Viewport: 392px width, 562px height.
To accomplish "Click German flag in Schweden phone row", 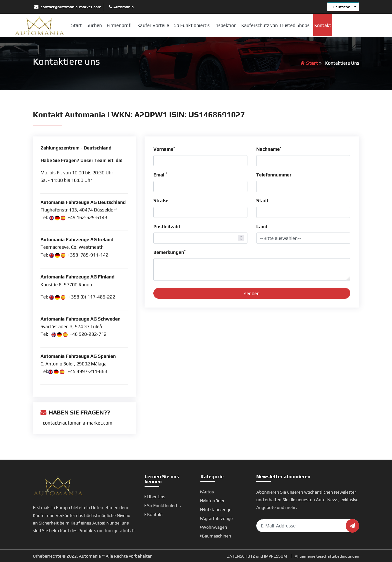I will (x=60, y=334).
